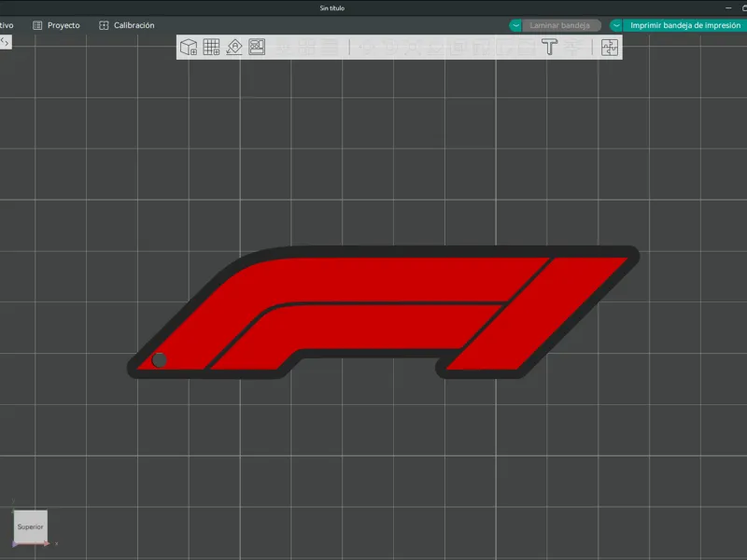Click the Arrange all objects icon
This screenshot has width=747, height=560.
257,48
